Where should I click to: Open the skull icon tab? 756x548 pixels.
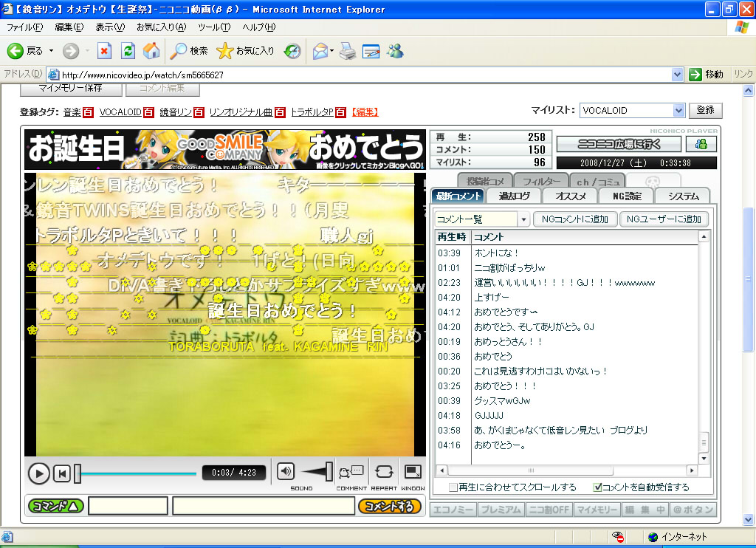(x=653, y=182)
